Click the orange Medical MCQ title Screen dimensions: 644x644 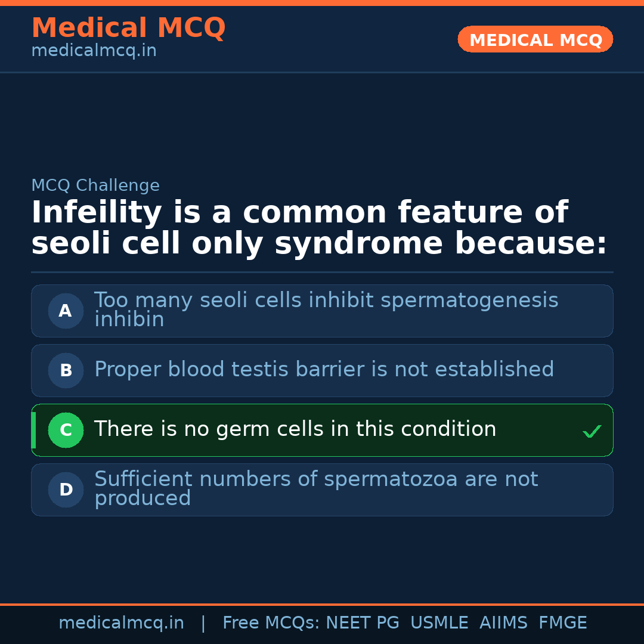click(128, 28)
